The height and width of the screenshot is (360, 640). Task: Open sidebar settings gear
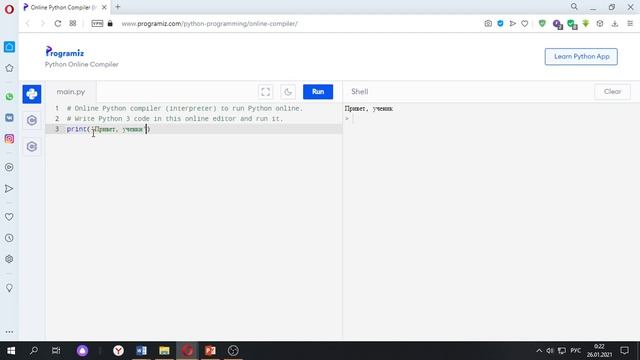point(9,259)
